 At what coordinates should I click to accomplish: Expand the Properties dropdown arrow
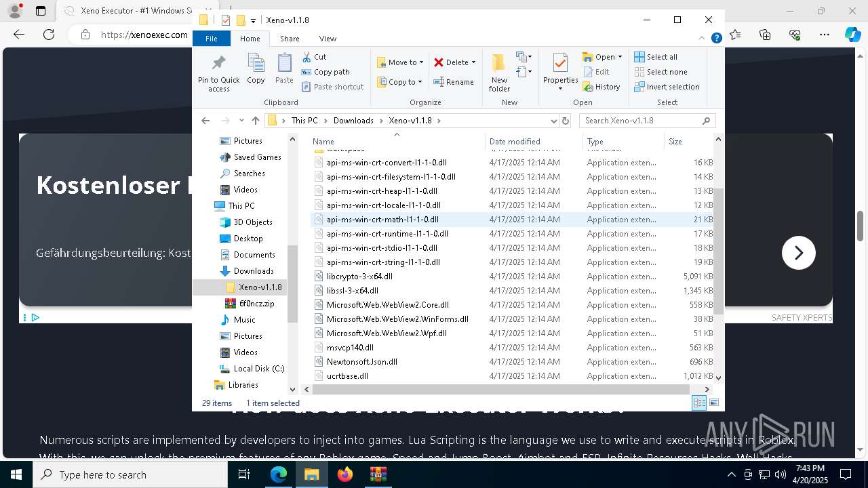(560, 89)
